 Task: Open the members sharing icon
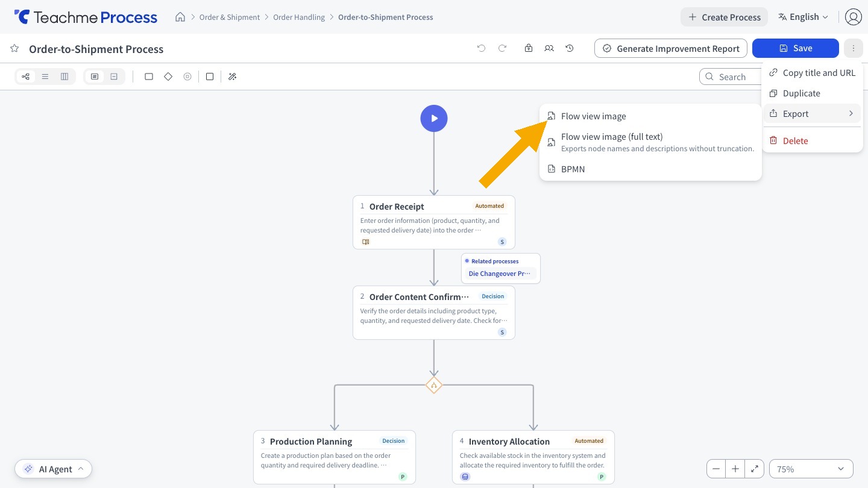(549, 48)
